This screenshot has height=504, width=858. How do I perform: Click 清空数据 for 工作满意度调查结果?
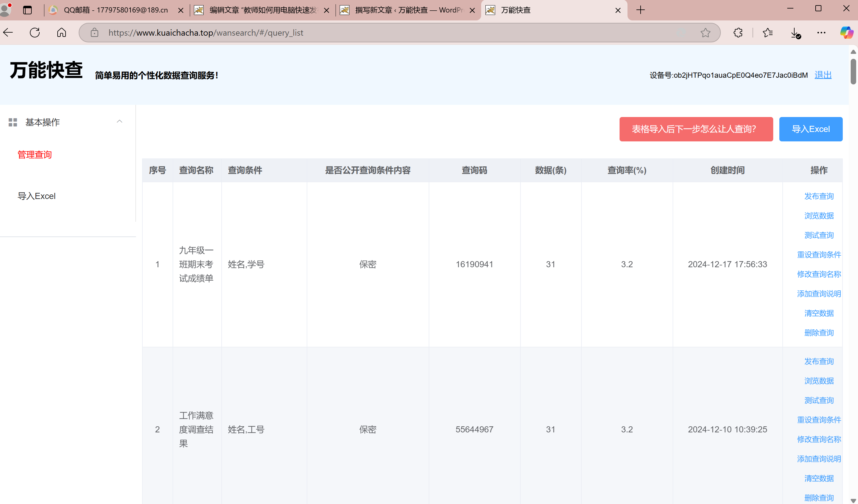819,478
